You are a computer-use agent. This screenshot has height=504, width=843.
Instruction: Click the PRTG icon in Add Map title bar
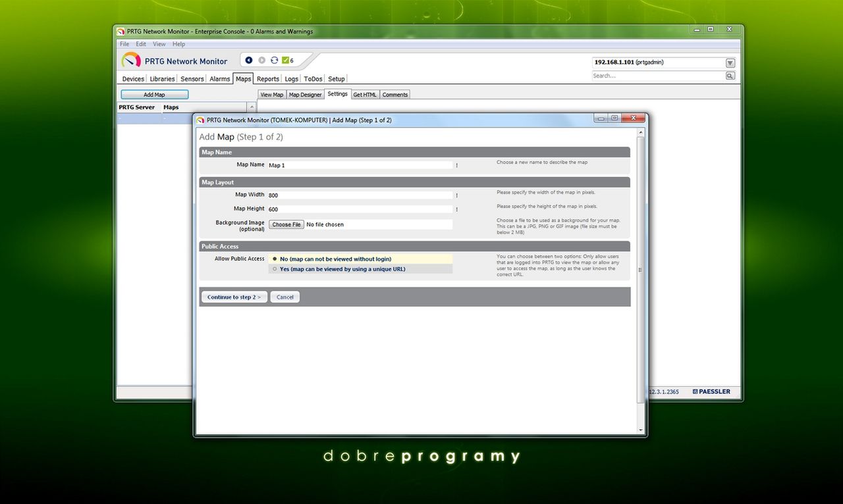[x=200, y=120]
